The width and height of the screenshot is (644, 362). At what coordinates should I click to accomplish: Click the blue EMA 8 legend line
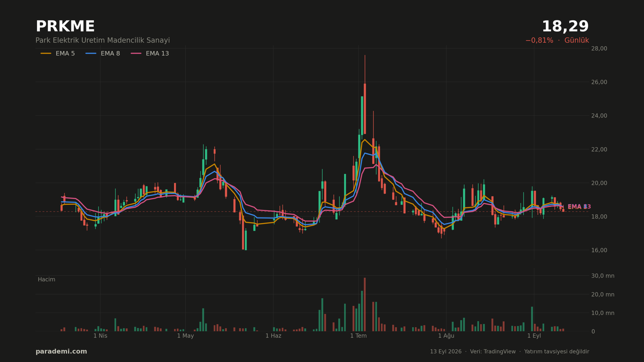tap(91, 53)
